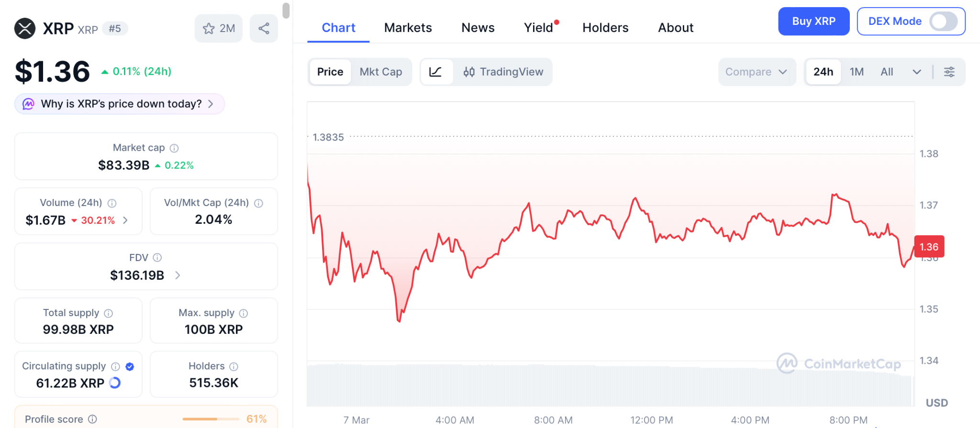
Task: Open chart settings sliders icon
Action: click(949, 72)
